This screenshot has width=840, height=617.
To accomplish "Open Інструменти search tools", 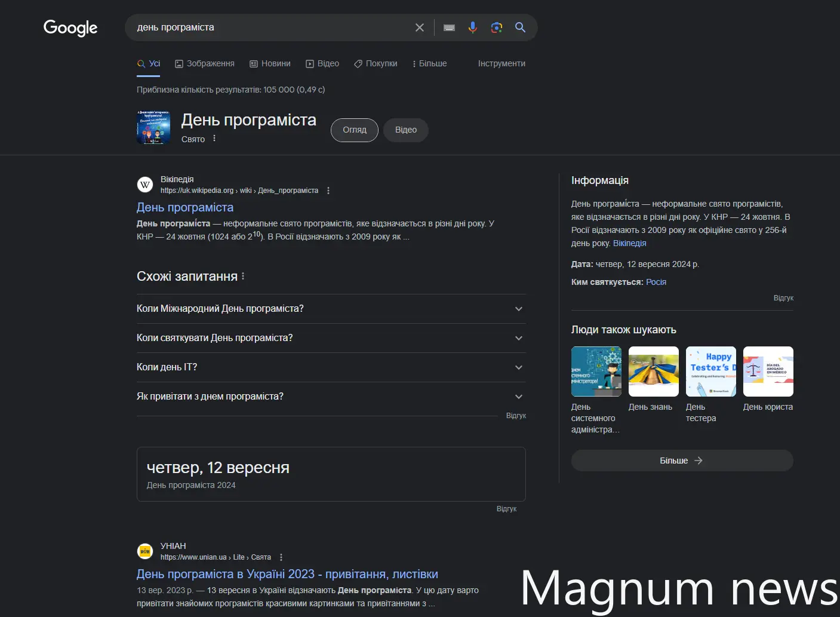I will click(x=501, y=63).
